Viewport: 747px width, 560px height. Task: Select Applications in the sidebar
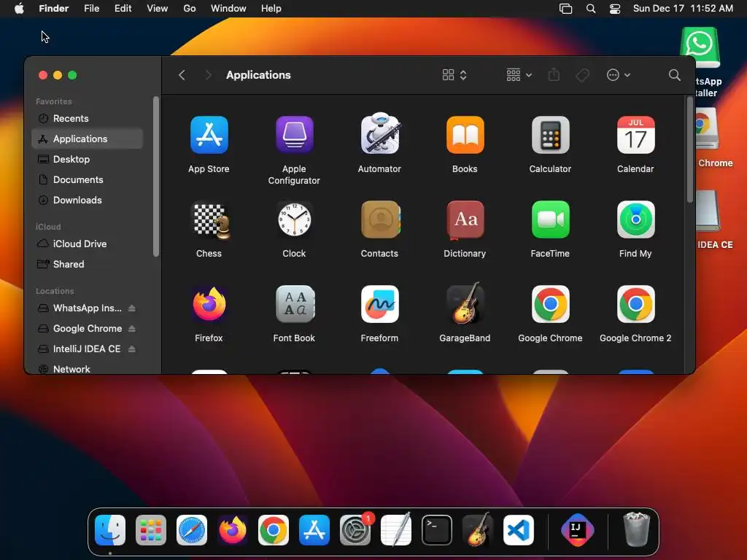point(88,139)
